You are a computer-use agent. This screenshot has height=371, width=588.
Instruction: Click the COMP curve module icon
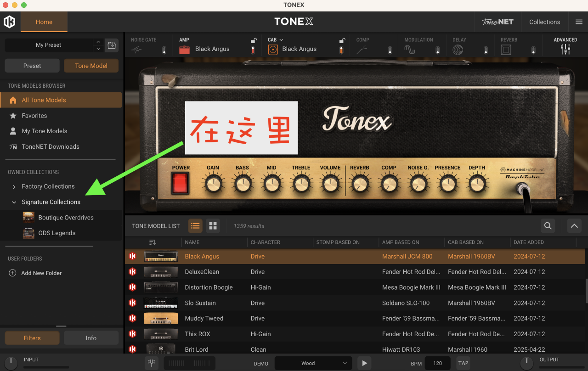pos(362,50)
